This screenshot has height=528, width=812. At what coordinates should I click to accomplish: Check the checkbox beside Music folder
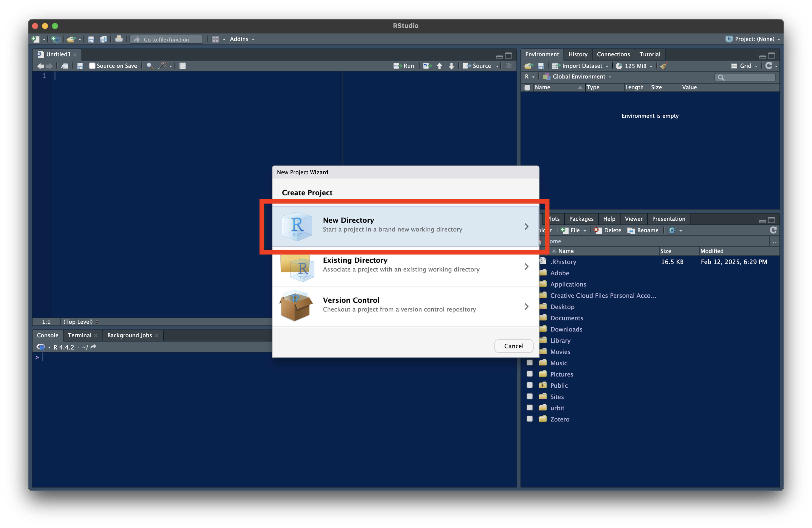[529, 362]
